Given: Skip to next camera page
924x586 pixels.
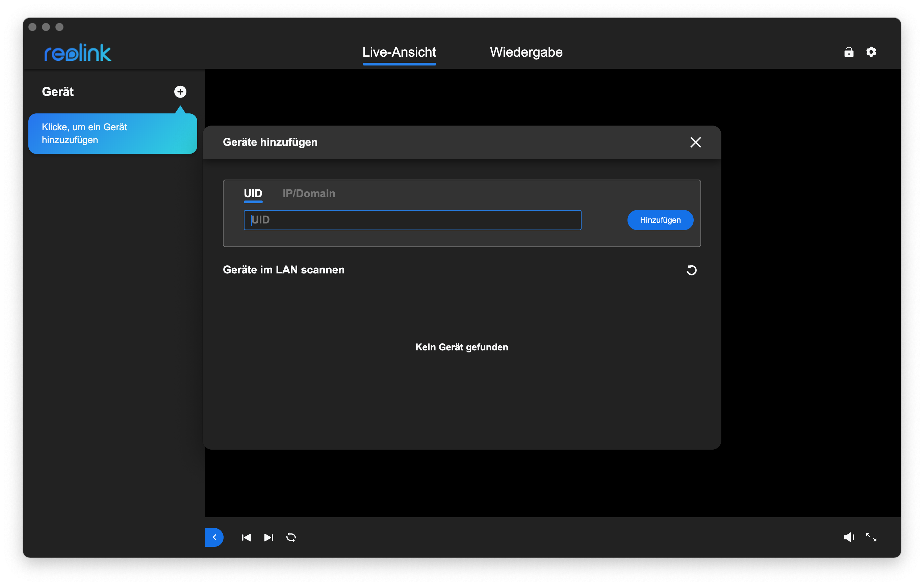Looking at the screenshot, I should point(268,537).
